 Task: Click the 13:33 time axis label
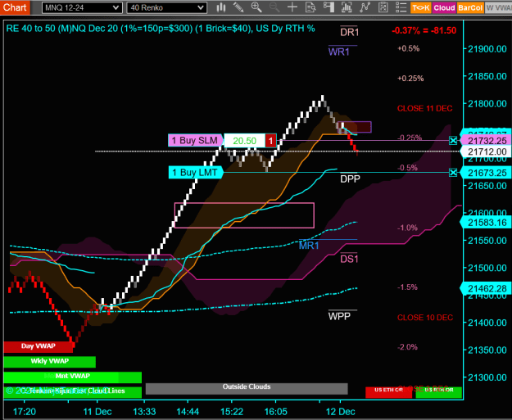(145, 412)
